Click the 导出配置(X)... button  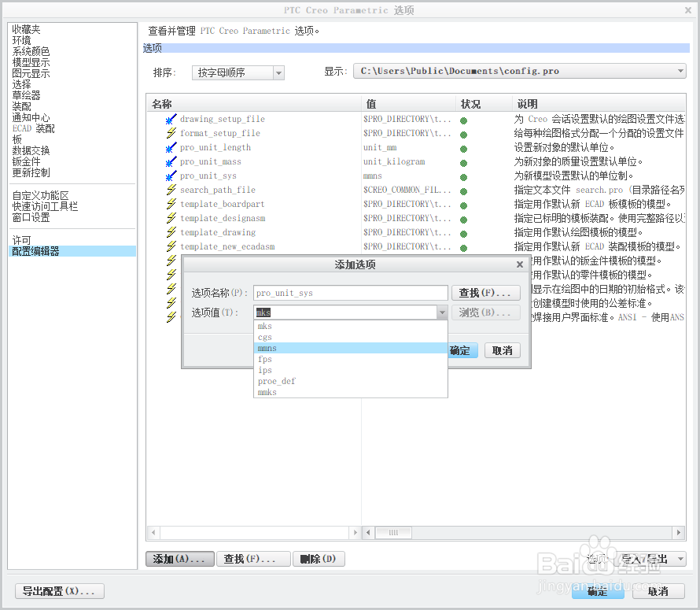pos(60,591)
